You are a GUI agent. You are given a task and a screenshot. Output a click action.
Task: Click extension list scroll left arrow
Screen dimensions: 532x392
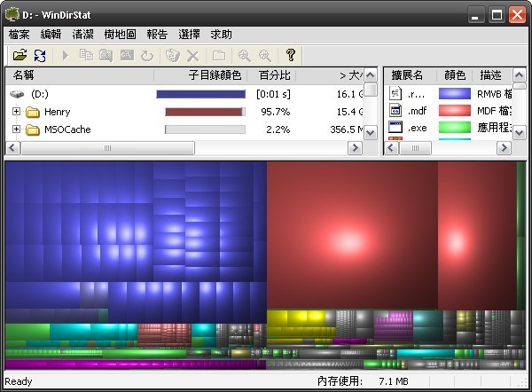pos(391,148)
